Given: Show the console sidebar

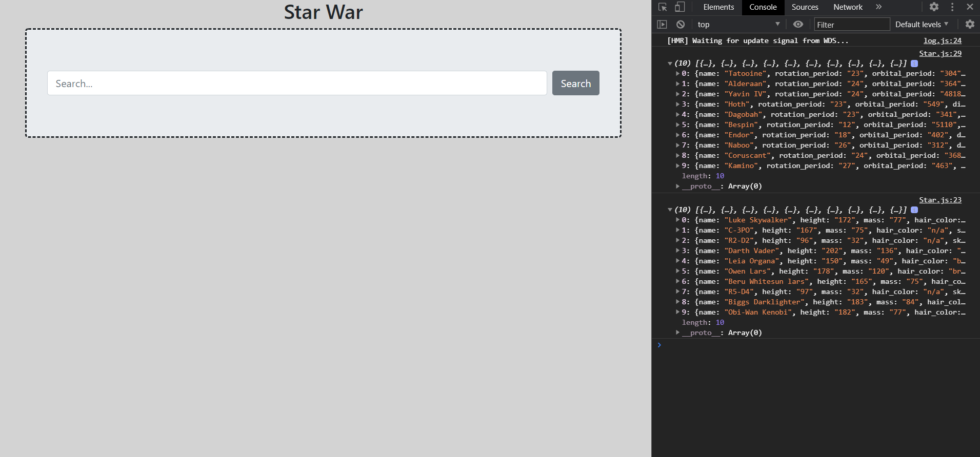Looking at the screenshot, I should [662, 25].
